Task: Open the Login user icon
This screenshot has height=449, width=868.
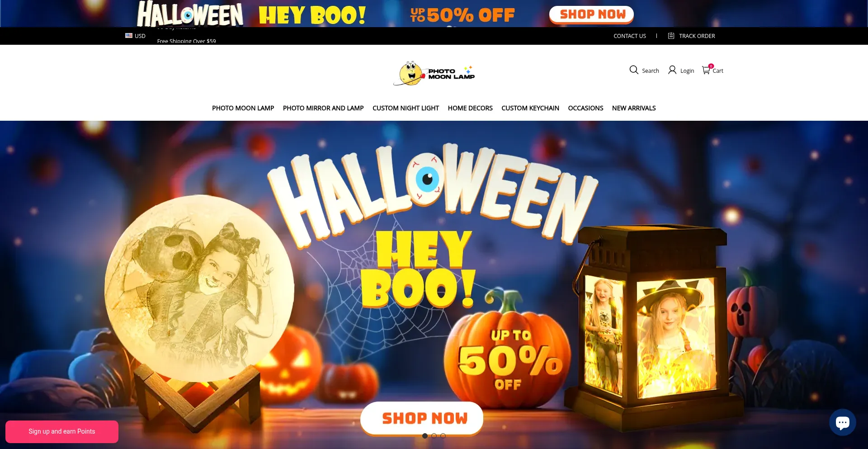Action: [x=672, y=70]
